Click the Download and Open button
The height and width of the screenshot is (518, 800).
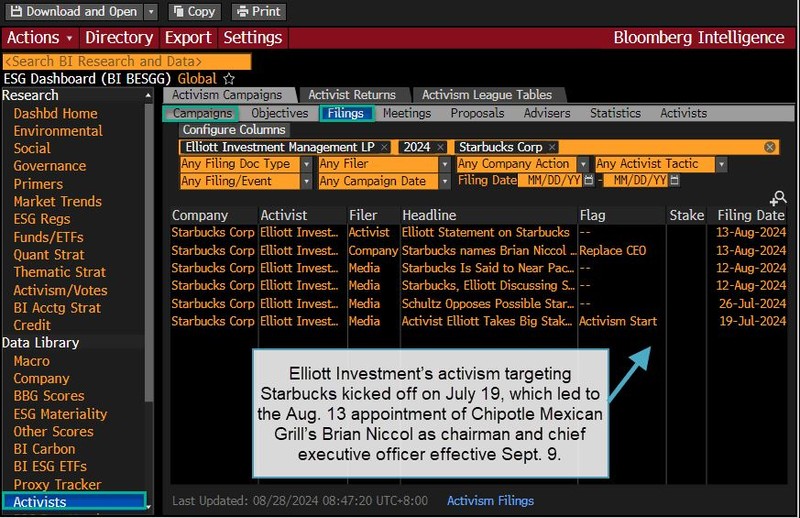click(74, 11)
